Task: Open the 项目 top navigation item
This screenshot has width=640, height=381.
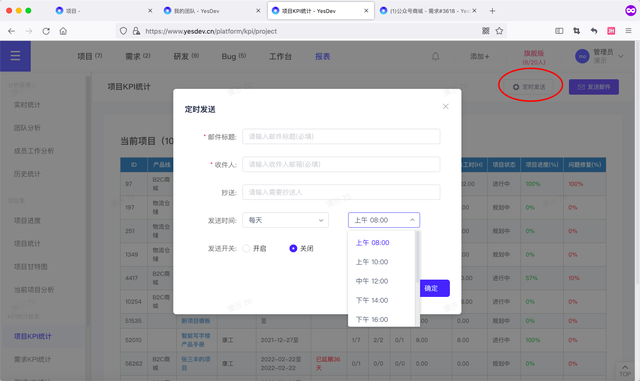Action: (x=89, y=56)
